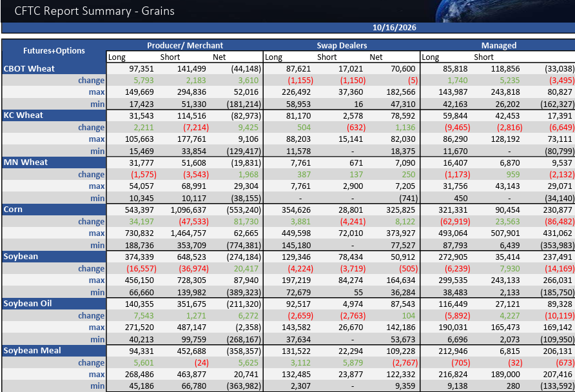The height and width of the screenshot is (392, 575).
Task: Select the Corn max value 1,464,757
Action: point(188,233)
